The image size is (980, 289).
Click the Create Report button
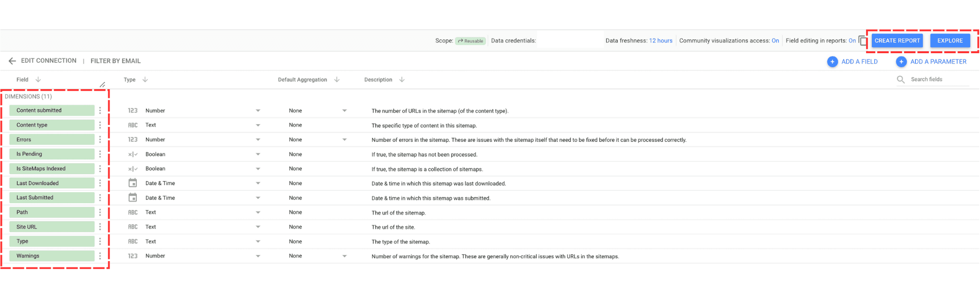click(897, 41)
